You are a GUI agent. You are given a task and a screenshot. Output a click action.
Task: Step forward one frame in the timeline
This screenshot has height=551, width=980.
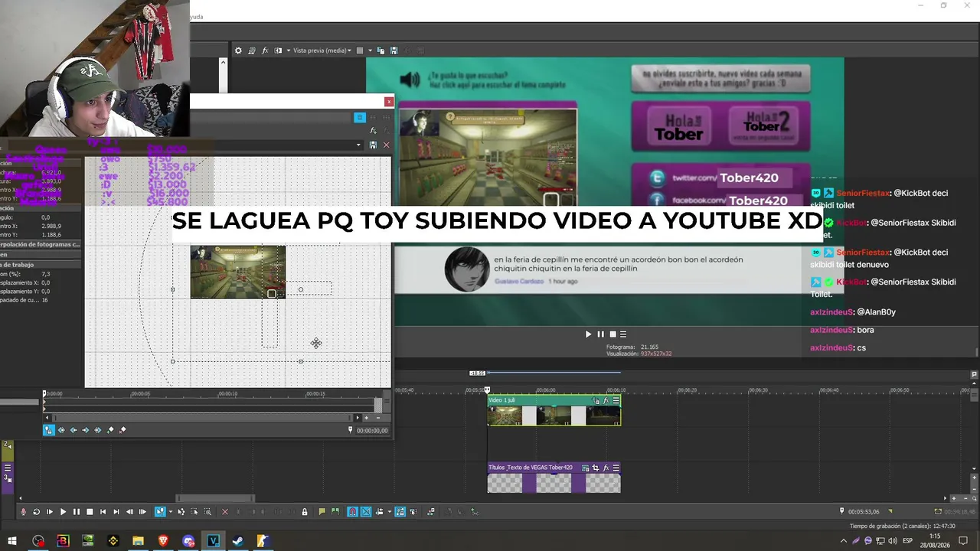(142, 511)
